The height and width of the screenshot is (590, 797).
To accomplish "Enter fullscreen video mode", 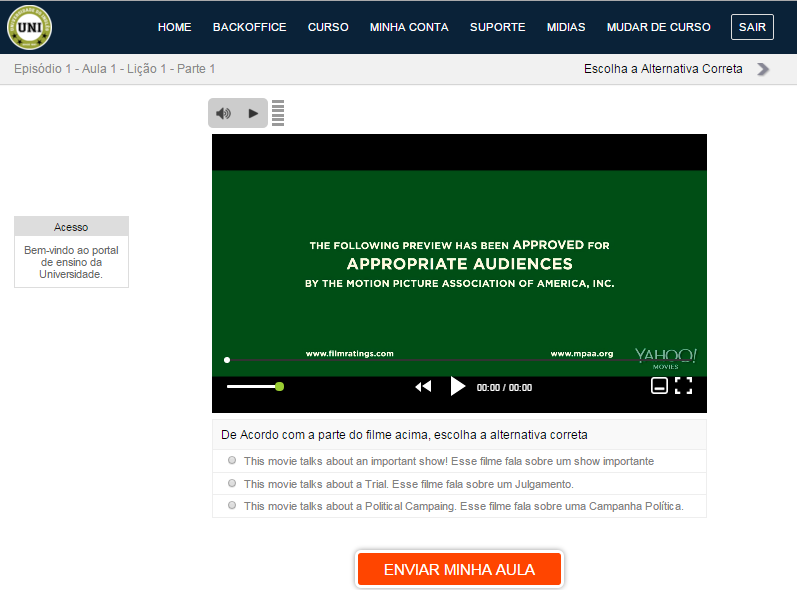I will click(x=683, y=386).
